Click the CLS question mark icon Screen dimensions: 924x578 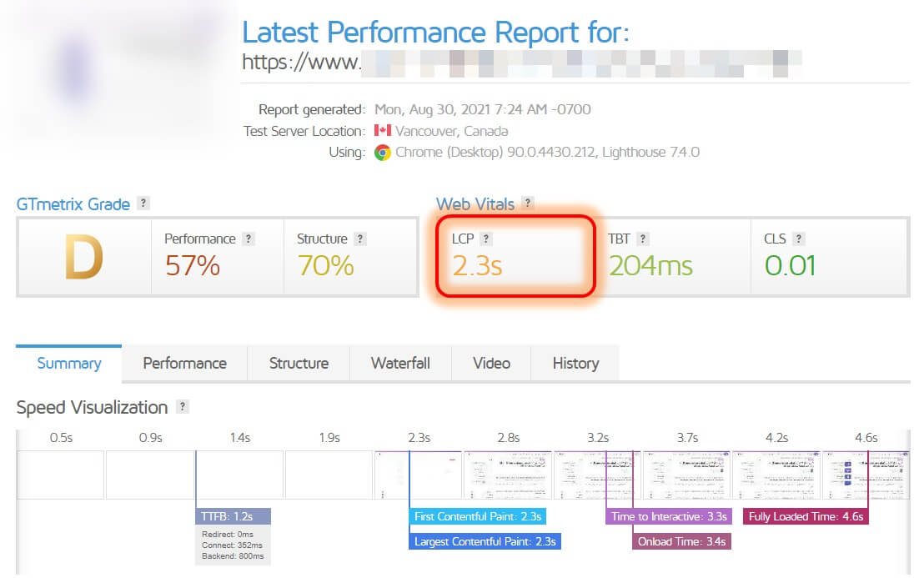(x=798, y=239)
